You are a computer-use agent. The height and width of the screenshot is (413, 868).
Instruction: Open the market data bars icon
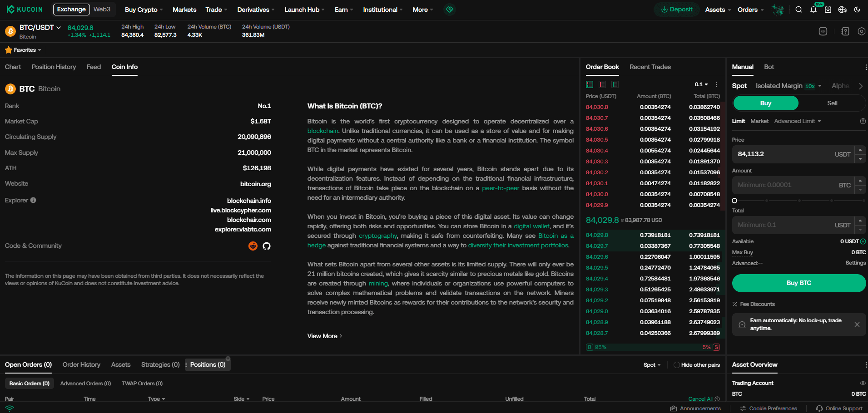[x=823, y=31]
